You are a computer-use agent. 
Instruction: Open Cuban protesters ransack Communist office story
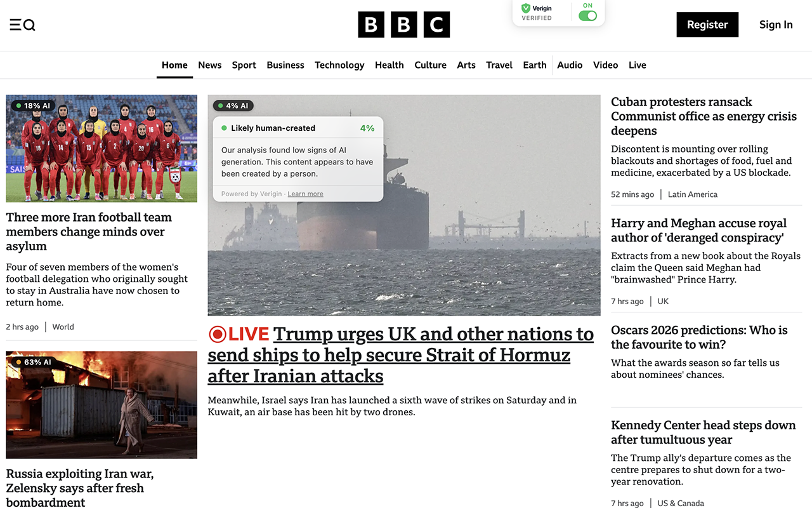pos(704,116)
